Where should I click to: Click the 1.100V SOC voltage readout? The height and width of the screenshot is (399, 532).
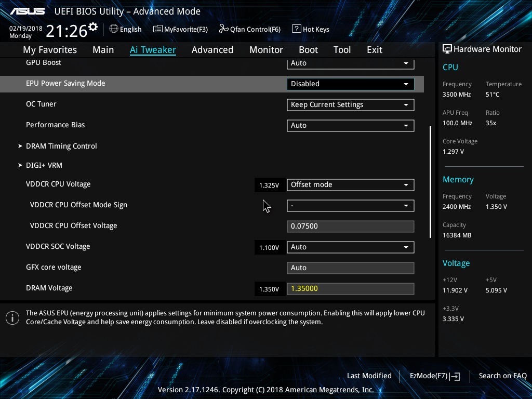click(269, 248)
